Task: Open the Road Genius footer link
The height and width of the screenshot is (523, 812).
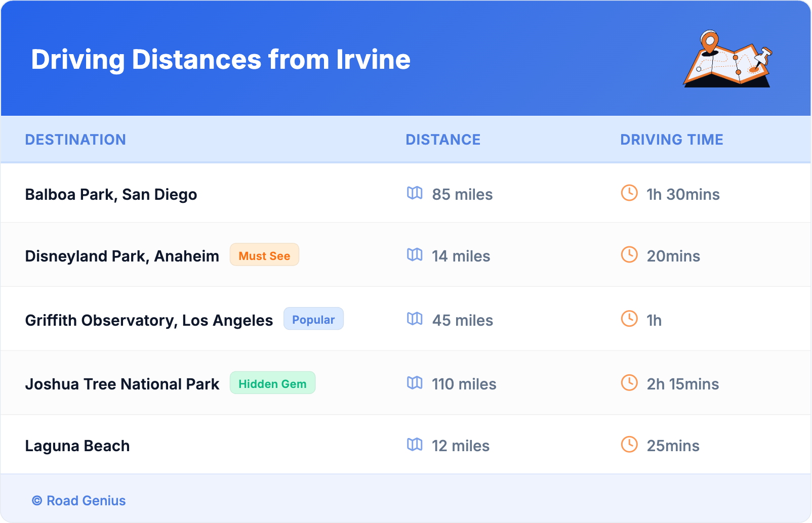Action: (x=79, y=501)
